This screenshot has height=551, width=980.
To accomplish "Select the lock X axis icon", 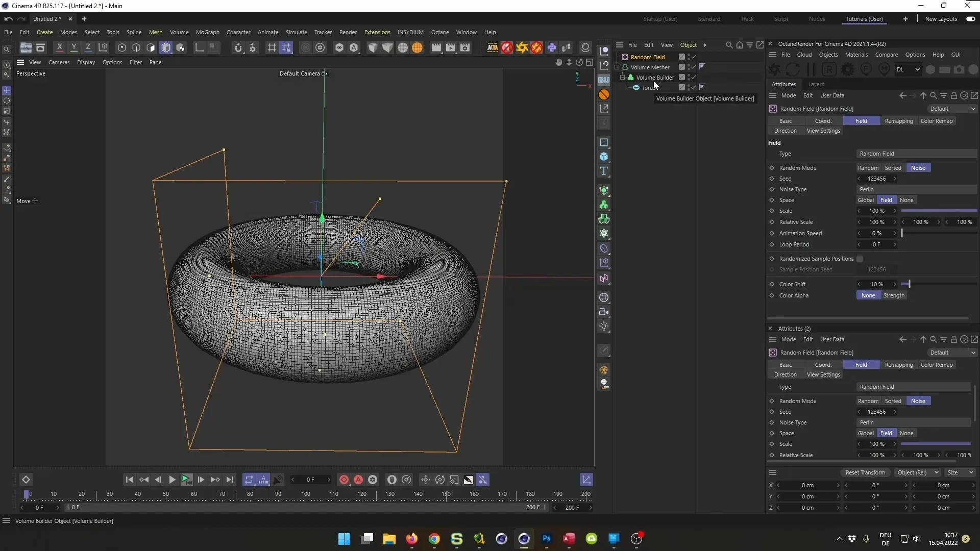I will tap(60, 48).
